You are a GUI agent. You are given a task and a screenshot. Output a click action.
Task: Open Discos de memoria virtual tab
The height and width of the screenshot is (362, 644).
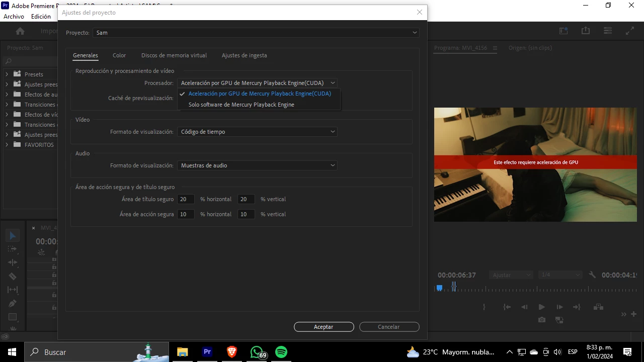click(174, 55)
